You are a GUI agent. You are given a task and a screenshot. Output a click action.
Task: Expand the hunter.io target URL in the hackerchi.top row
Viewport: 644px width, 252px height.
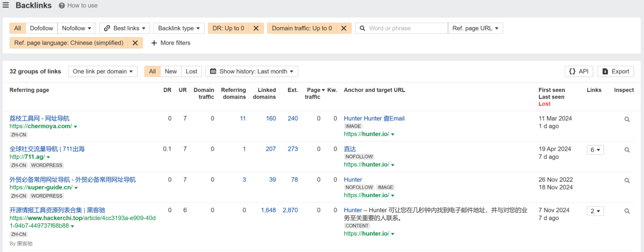click(x=393, y=234)
